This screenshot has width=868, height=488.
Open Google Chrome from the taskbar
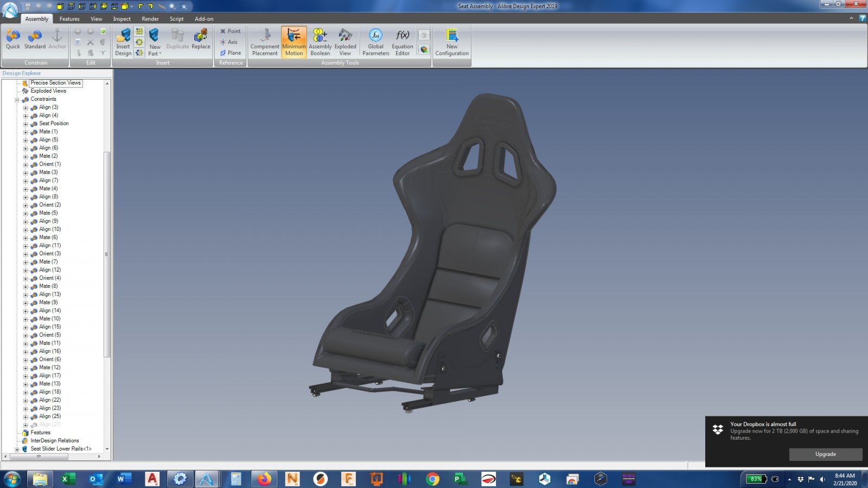[432, 479]
